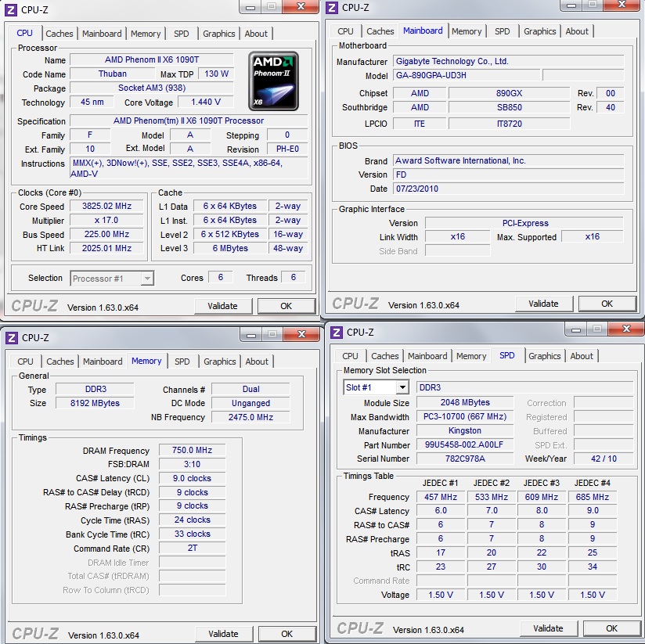
Task: Choose Mainboard tab in the SPD window
Action: (x=427, y=356)
